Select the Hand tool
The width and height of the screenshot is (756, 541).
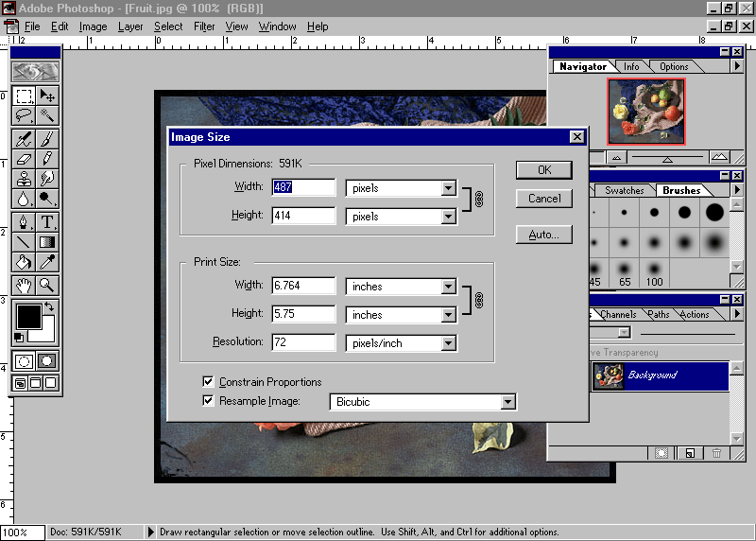(x=24, y=286)
